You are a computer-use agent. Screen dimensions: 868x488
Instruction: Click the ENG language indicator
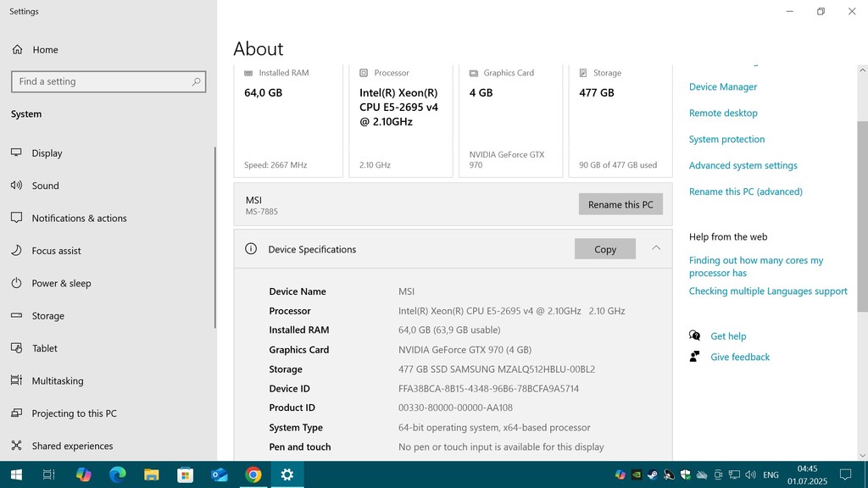[x=771, y=474]
